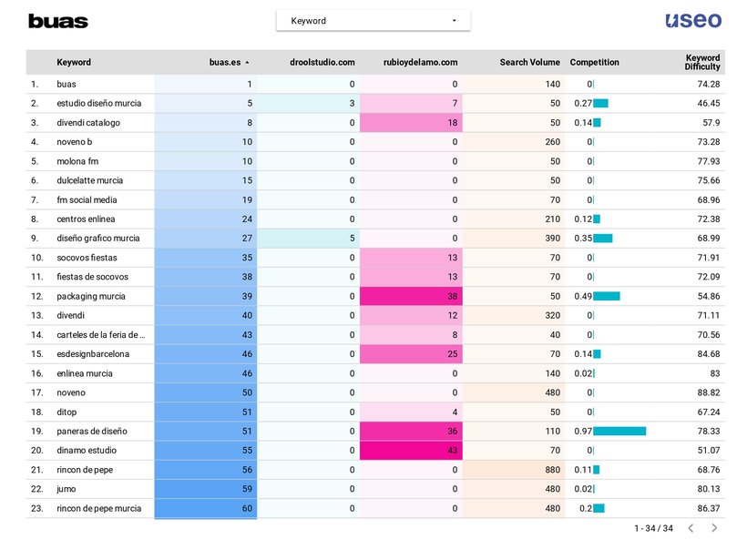The image size is (747, 560).
Task: Click rubioydelamo.com value 38 for packaging murcia
Action: point(411,296)
